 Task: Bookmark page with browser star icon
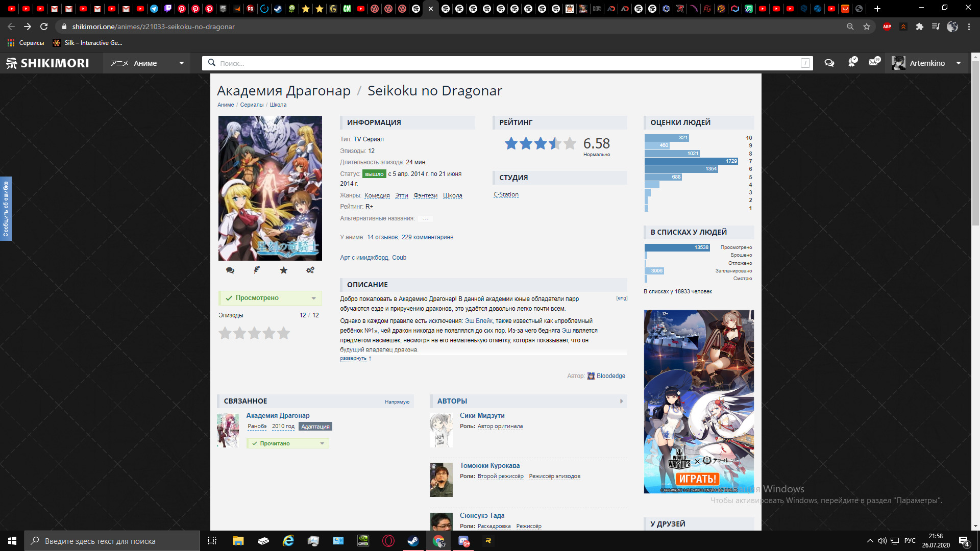pyautogui.click(x=867, y=27)
